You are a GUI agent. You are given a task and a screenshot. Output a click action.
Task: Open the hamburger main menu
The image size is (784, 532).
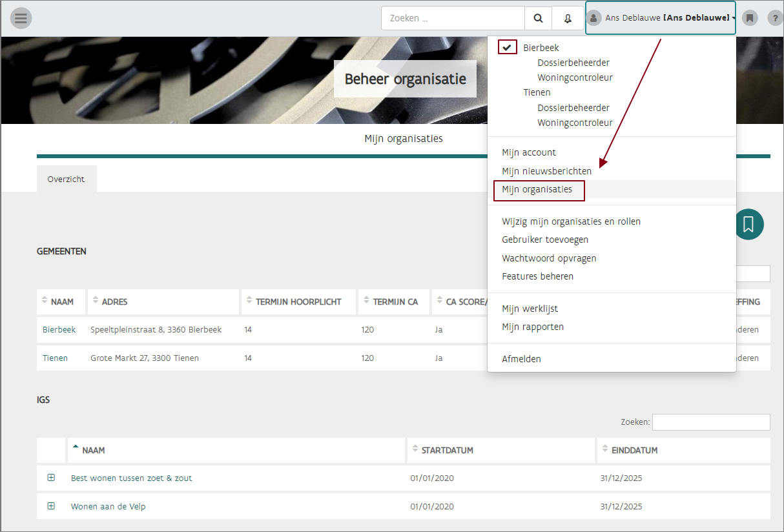tap(21, 18)
